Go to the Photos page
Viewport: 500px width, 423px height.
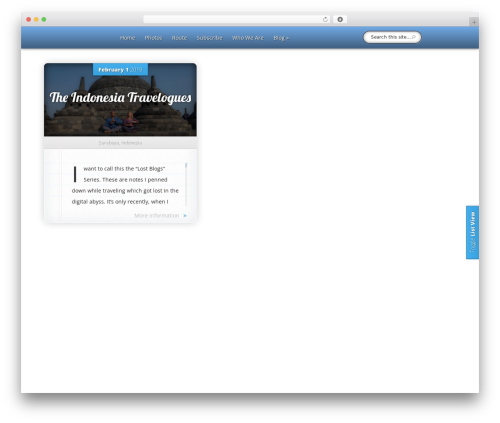[153, 38]
